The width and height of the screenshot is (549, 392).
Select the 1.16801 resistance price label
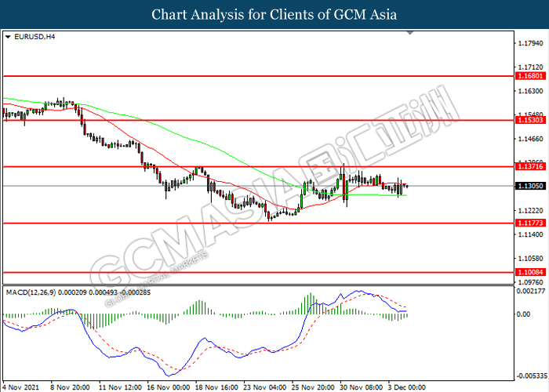coord(530,76)
